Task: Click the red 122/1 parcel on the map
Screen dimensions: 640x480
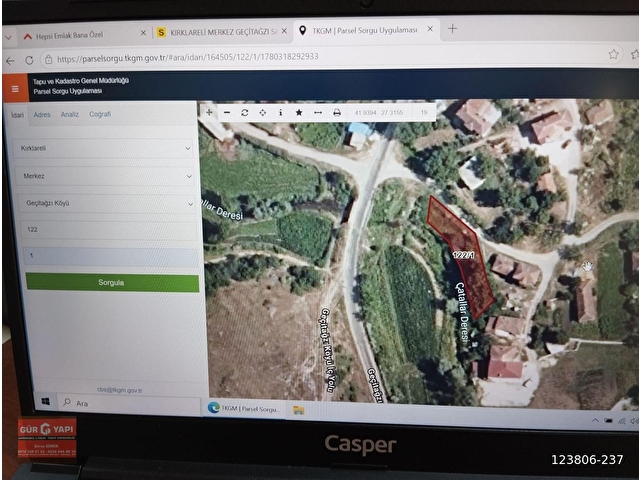Action: click(460, 257)
